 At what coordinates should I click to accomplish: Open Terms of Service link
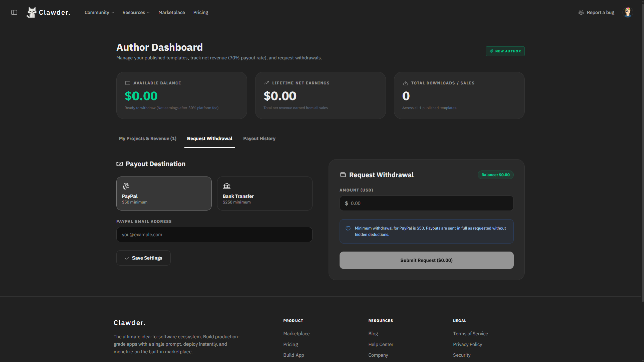(471, 334)
